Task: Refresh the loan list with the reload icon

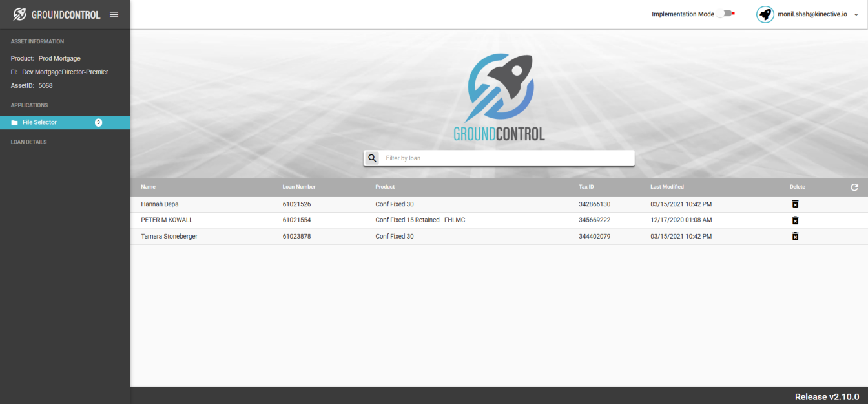Action: coord(854,187)
